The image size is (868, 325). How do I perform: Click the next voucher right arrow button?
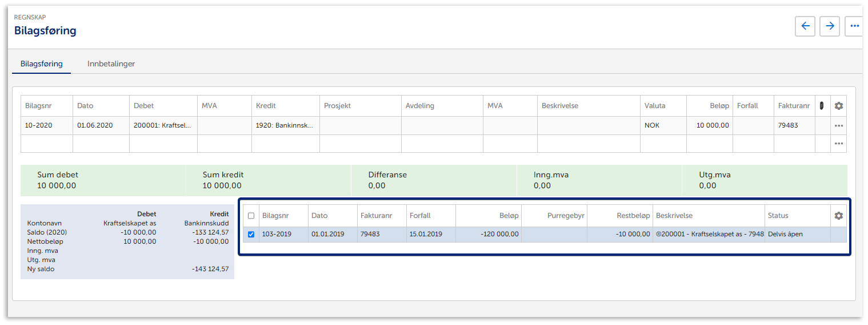click(830, 26)
